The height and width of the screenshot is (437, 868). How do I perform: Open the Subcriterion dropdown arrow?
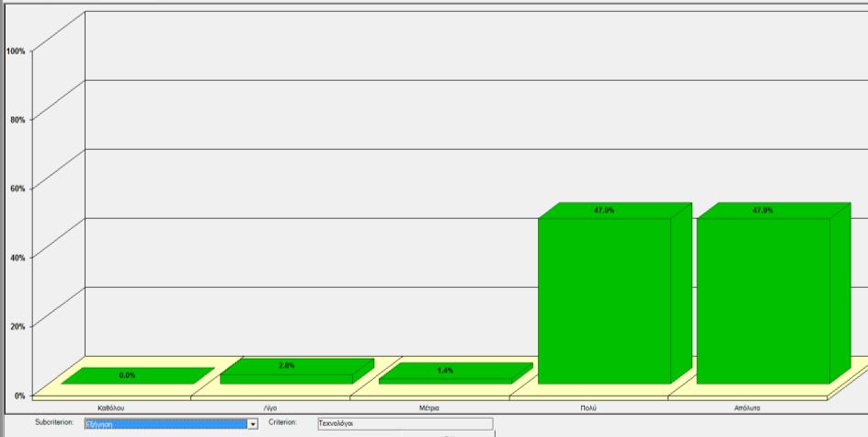pos(253,424)
